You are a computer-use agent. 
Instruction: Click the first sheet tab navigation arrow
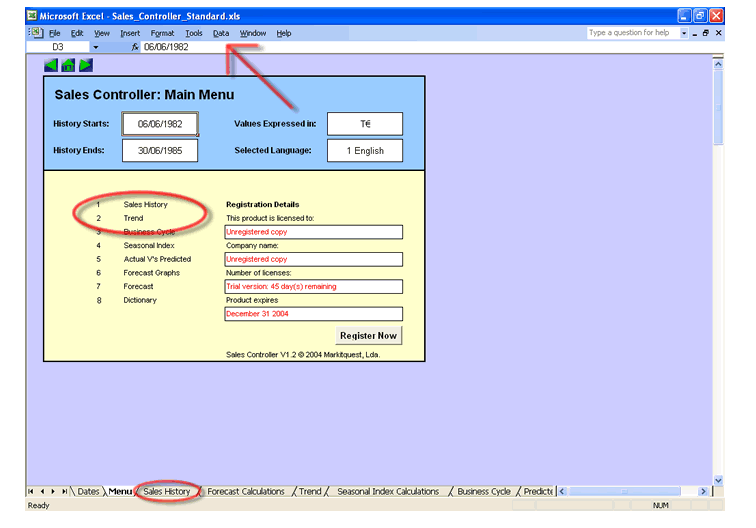31,491
